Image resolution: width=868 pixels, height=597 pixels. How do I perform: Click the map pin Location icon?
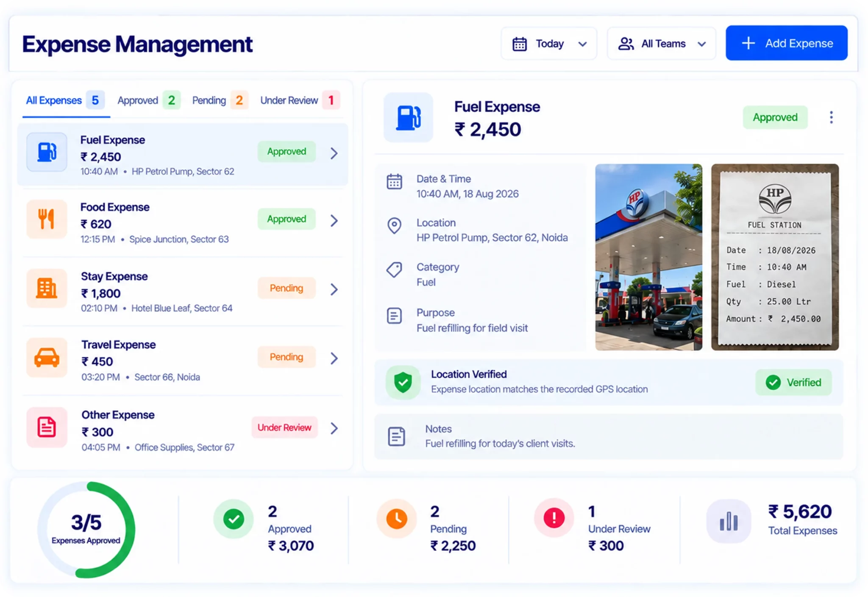point(394,226)
